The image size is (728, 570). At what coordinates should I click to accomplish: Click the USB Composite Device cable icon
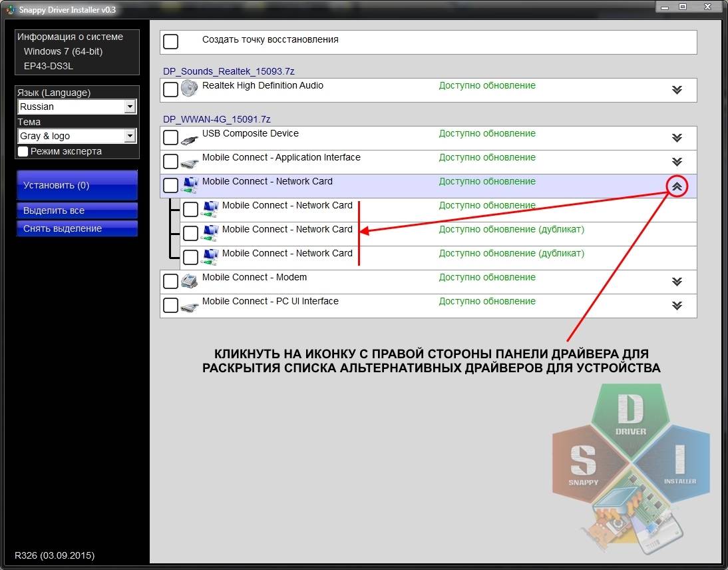pos(190,139)
